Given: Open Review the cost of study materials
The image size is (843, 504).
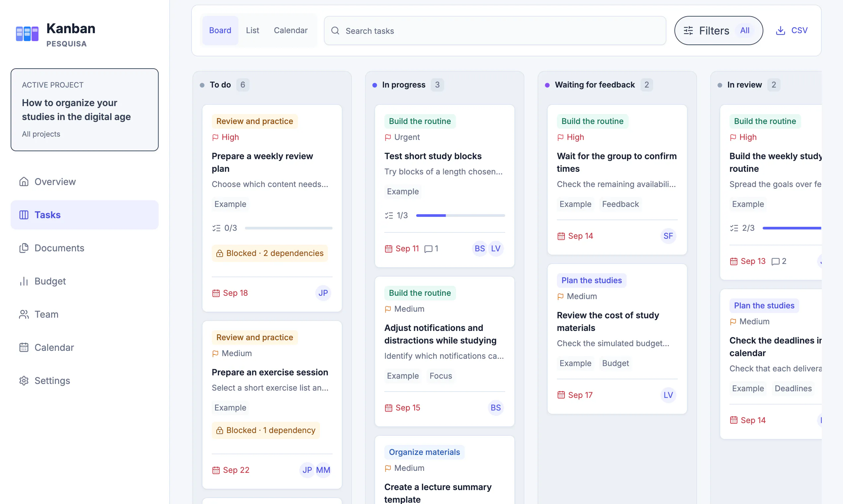Looking at the screenshot, I should coord(617,339).
